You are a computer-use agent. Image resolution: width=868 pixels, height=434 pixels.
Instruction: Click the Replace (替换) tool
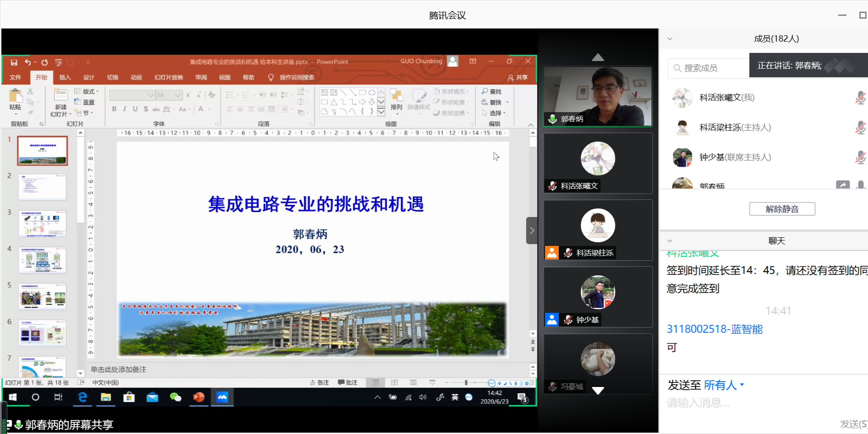pyautogui.click(x=491, y=102)
